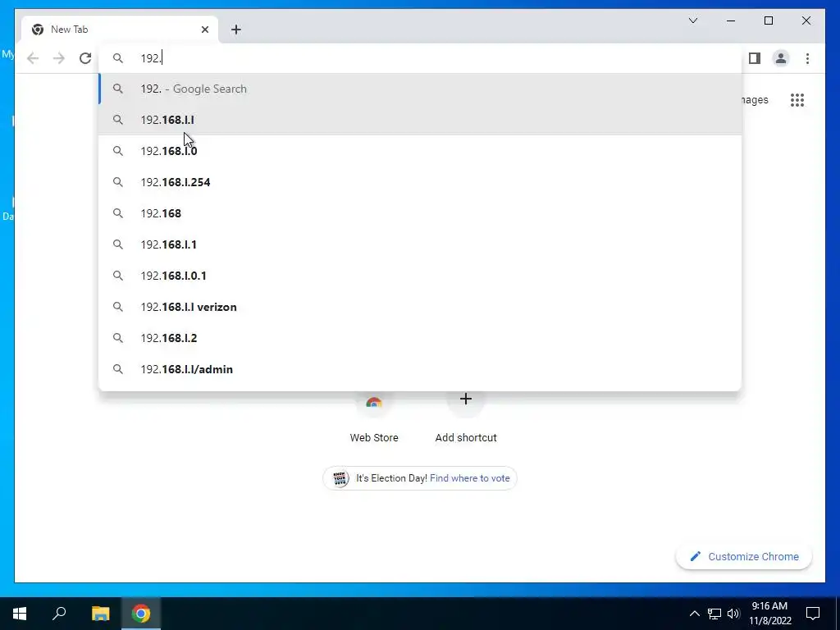Choose the highlighted 192.168.l.l suggestion
Screen dimensions: 840x630
[x=421, y=120]
